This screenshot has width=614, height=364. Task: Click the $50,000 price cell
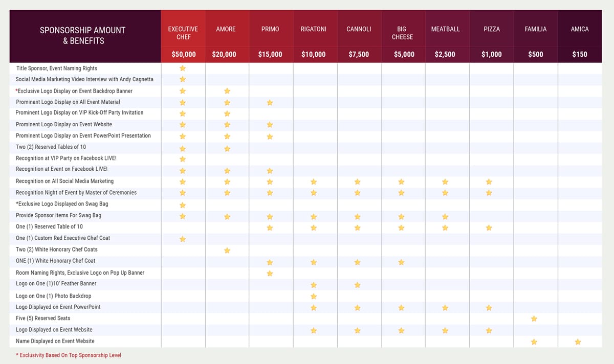(183, 54)
